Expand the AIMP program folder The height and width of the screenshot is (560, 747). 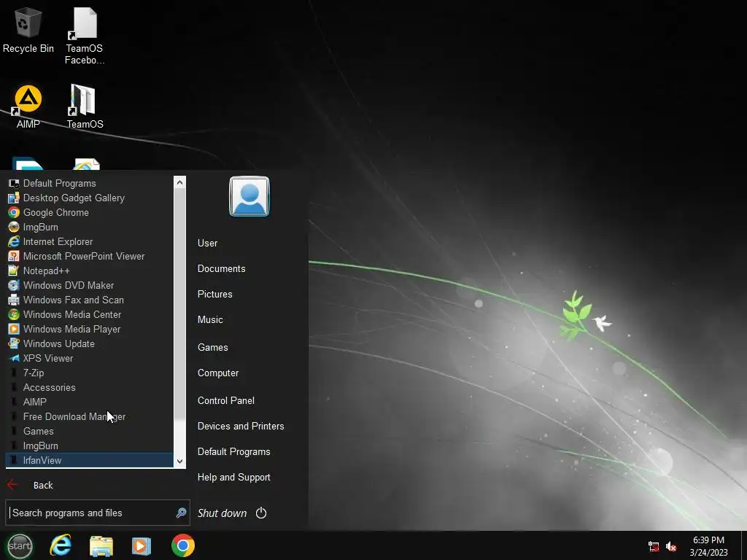click(89, 402)
